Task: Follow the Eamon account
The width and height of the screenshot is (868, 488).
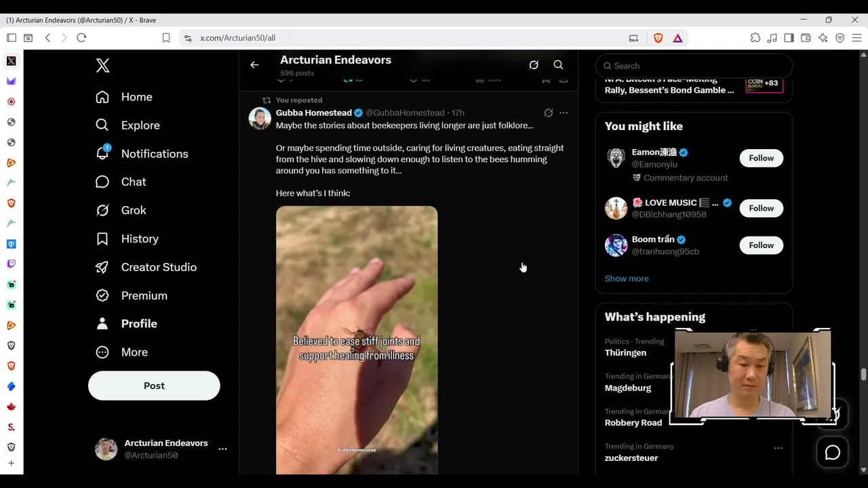Action: pyautogui.click(x=761, y=158)
